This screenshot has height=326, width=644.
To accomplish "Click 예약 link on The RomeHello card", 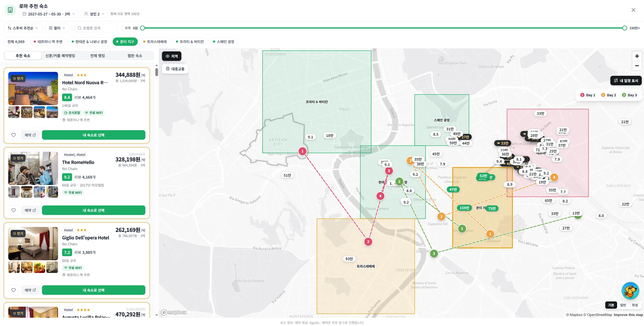I will (x=30, y=210).
